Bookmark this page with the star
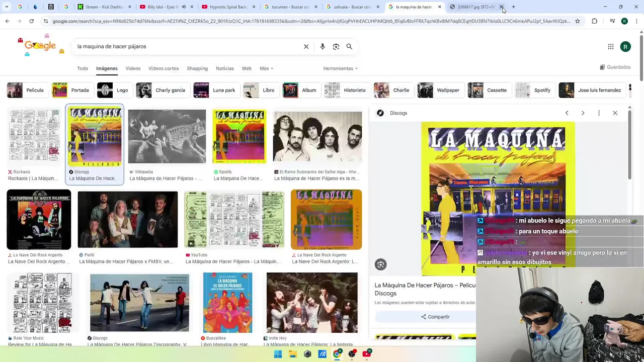The height and width of the screenshot is (362, 644). (x=578, y=21)
